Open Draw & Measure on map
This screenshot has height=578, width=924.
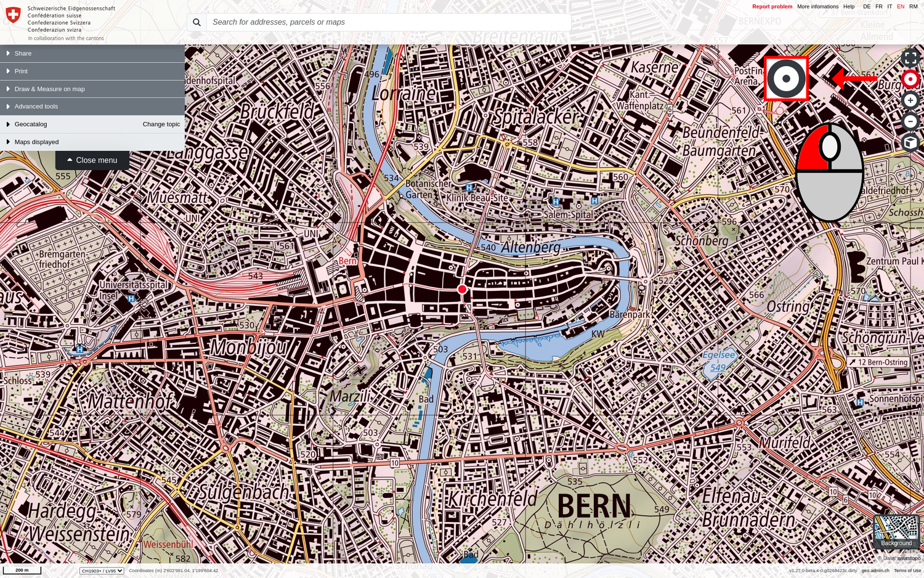(x=49, y=89)
